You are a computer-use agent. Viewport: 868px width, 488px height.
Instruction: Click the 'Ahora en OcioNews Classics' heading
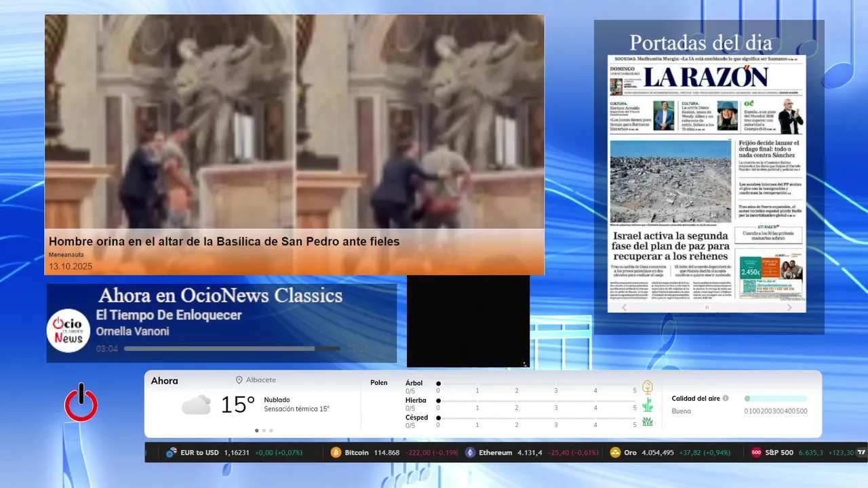(220, 296)
